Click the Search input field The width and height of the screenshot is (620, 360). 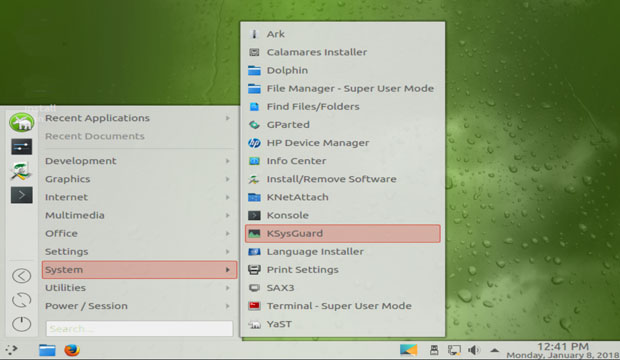(x=140, y=329)
